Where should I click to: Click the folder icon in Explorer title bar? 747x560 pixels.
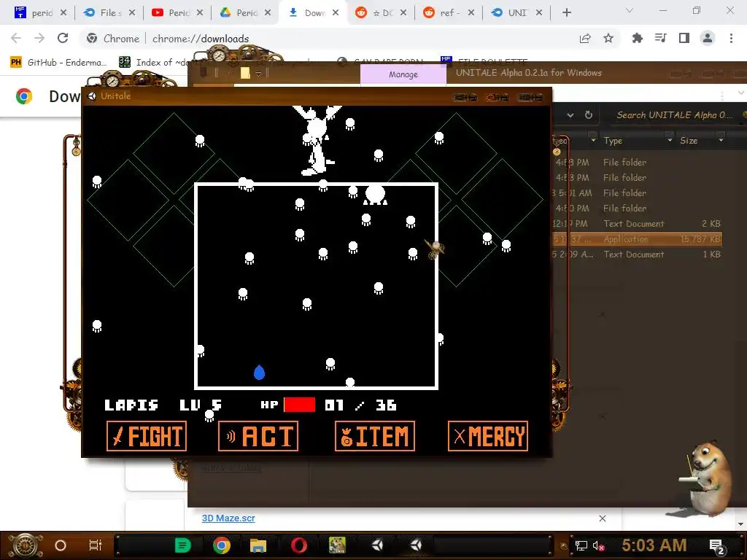tap(245, 73)
